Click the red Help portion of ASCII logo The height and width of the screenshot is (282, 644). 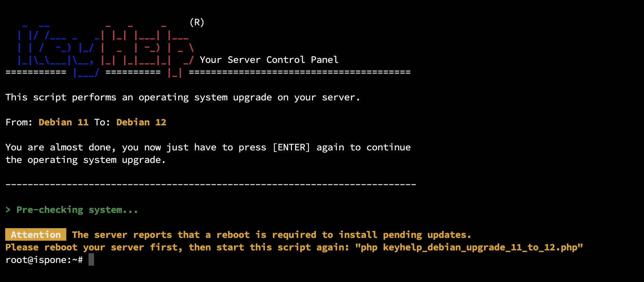[x=146, y=48]
